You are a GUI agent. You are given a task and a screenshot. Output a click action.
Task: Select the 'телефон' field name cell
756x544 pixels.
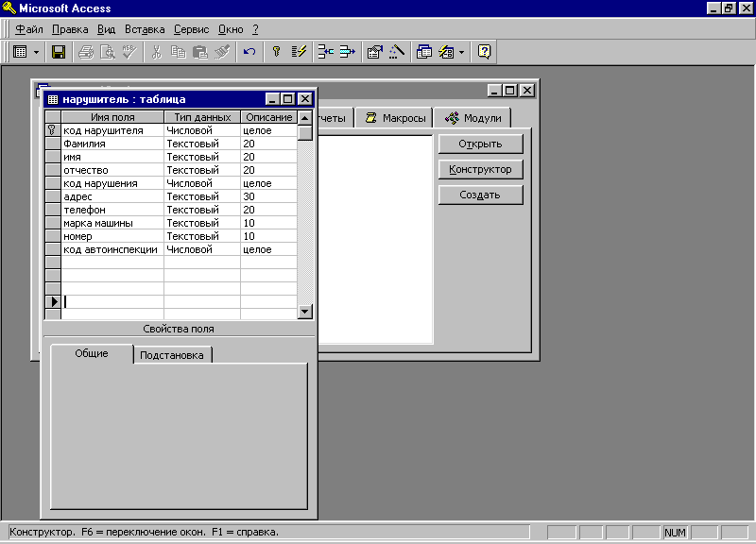112,210
